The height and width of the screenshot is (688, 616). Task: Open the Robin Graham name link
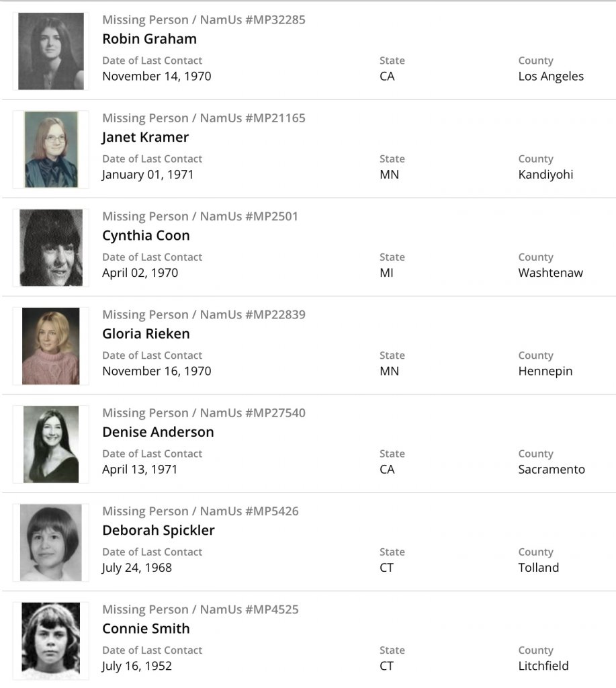149,39
